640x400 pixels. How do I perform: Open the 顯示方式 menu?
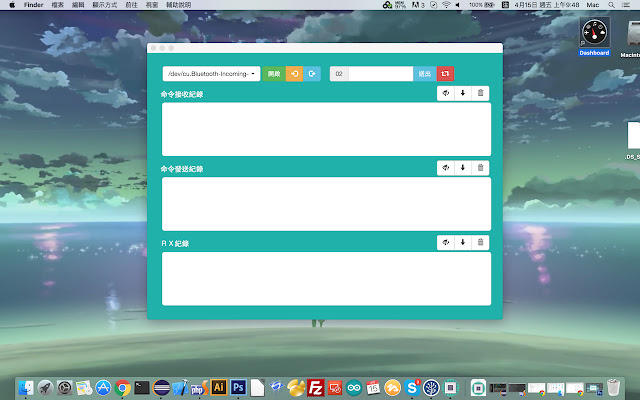(x=104, y=5)
